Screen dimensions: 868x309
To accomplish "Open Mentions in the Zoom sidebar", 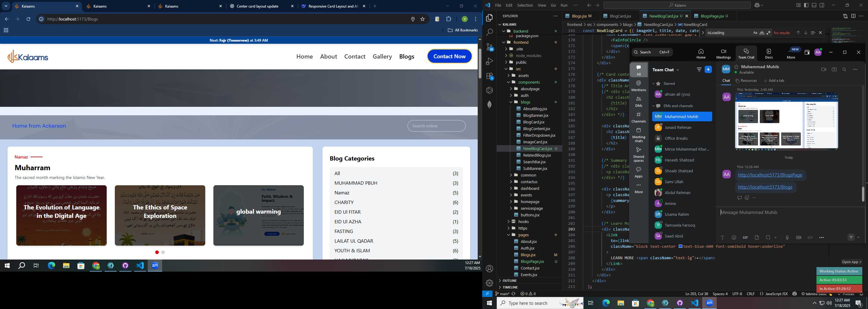I will 639,86.
